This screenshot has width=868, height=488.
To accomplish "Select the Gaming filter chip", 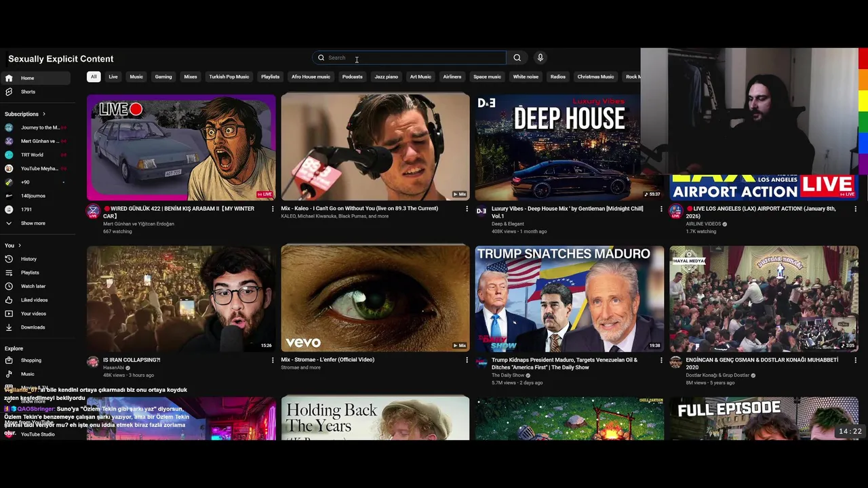I will 163,77.
